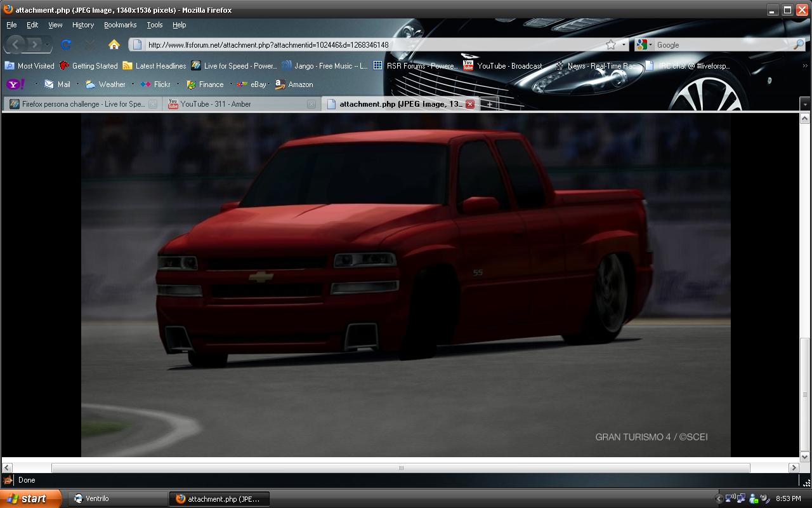Open the Edit menu
812x508 pixels.
pyautogui.click(x=32, y=25)
